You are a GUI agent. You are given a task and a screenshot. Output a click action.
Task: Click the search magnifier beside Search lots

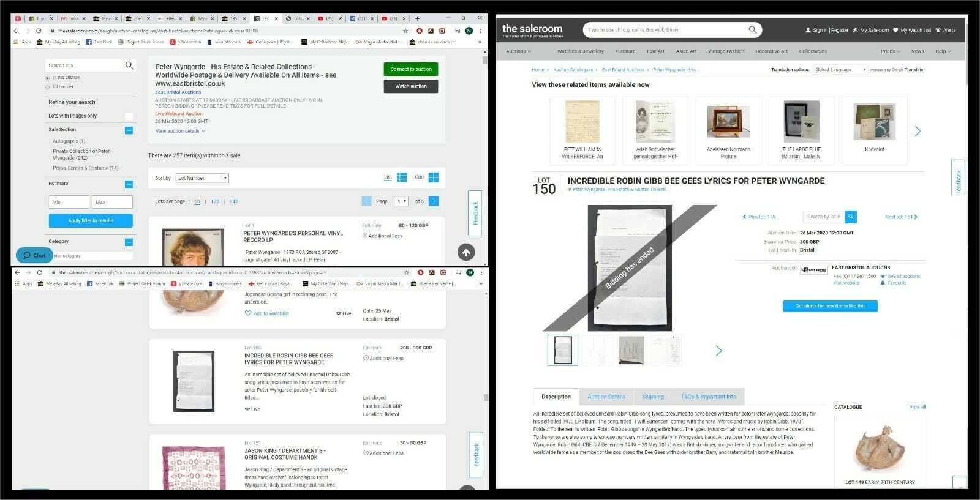point(129,65)
